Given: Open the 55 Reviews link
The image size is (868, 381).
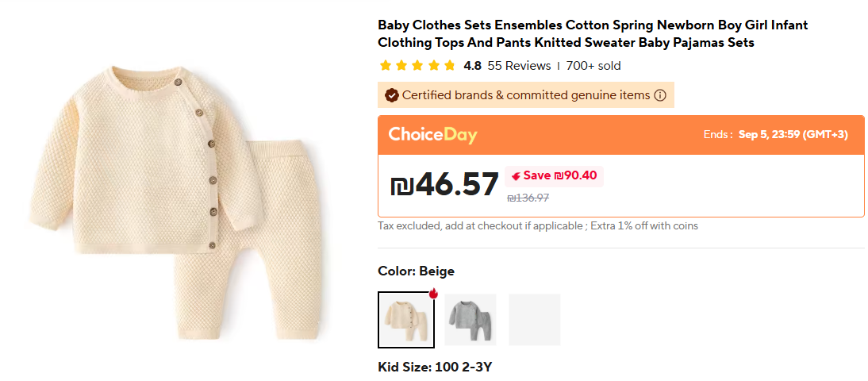Looking at the screenshot, I should pos(519,66).
